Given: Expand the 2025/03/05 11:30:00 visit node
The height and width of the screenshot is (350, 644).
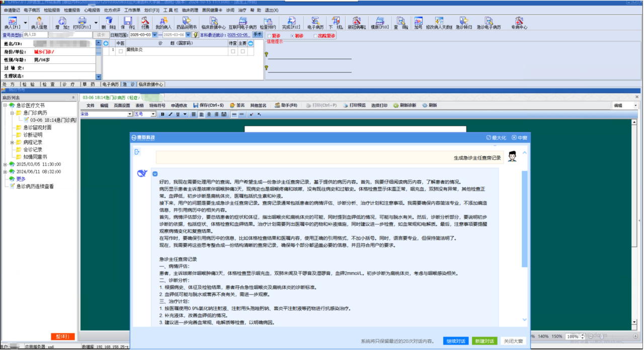Looking at the screenshot, I should [5, 164].
